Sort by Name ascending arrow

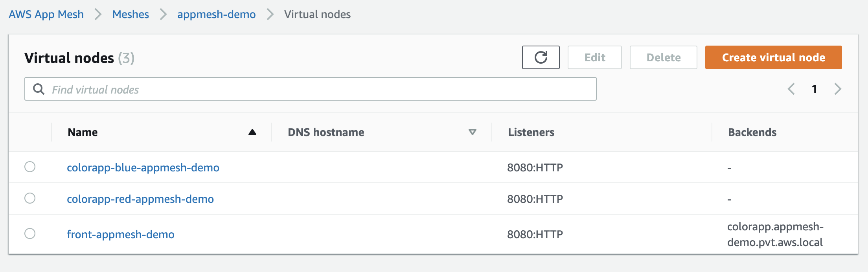(x=252, y=132)
